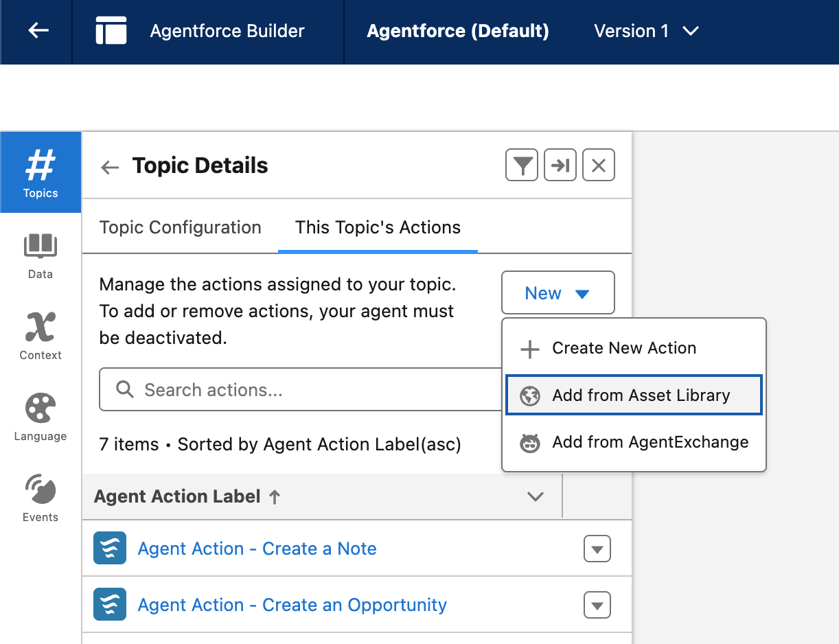Open the Data sidebar panel
Screen dimensions: 839x644
tap(41, 255)
